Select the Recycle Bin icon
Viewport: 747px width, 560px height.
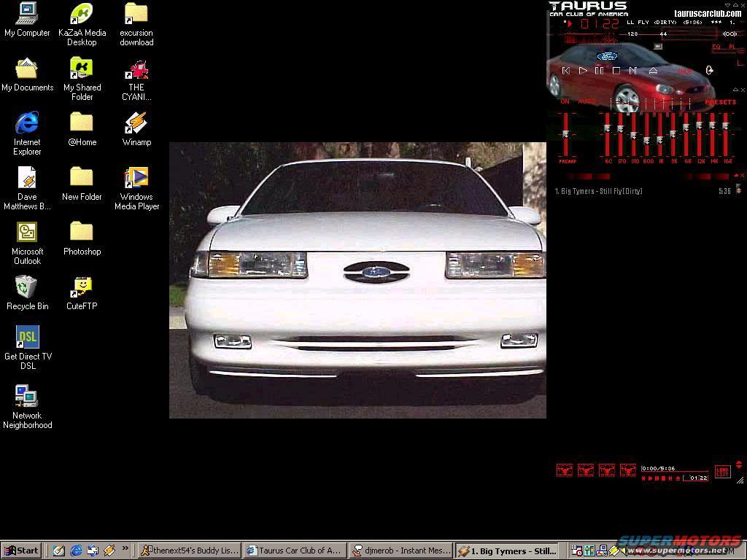[x=27, y=287]
